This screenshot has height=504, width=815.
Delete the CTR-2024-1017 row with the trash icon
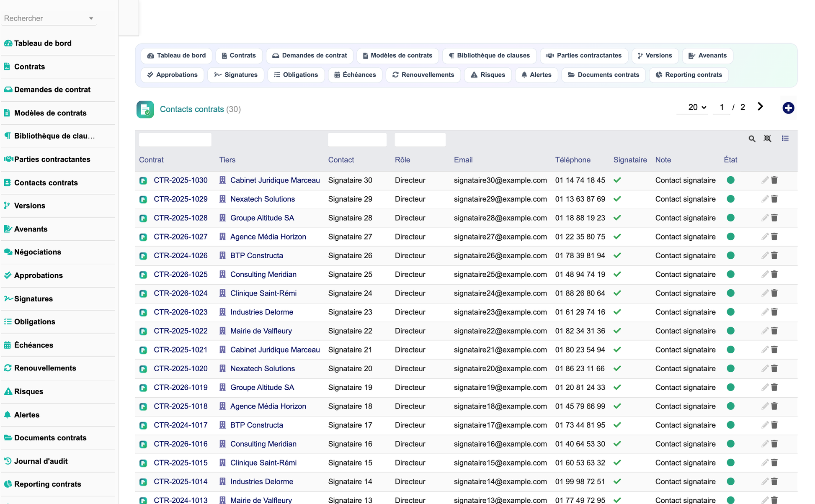[x=774, y=425]
